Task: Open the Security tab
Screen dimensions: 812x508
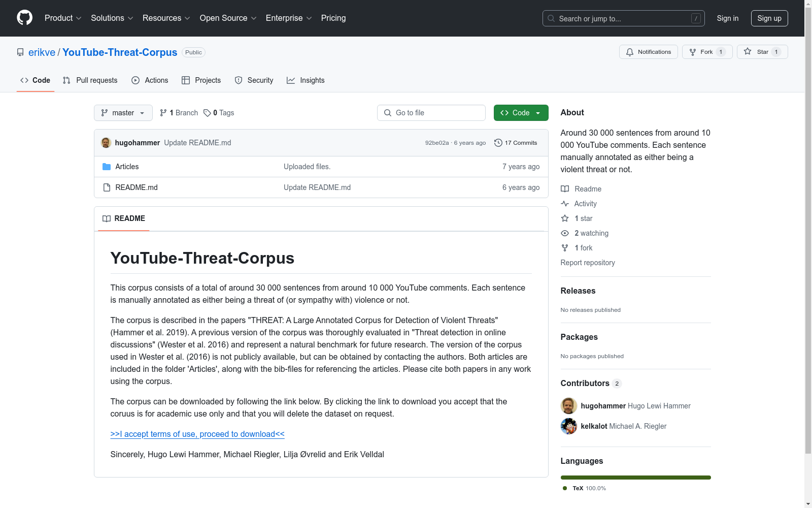Action: (254, 80)
